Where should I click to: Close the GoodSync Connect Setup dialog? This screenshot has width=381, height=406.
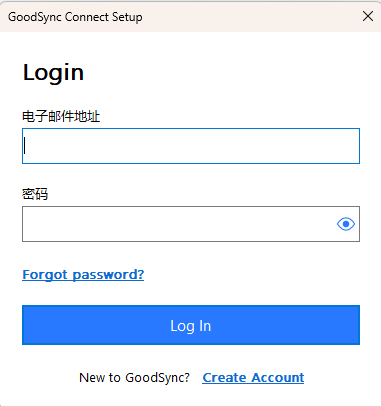pyautogui.click(x=368, y=16)
